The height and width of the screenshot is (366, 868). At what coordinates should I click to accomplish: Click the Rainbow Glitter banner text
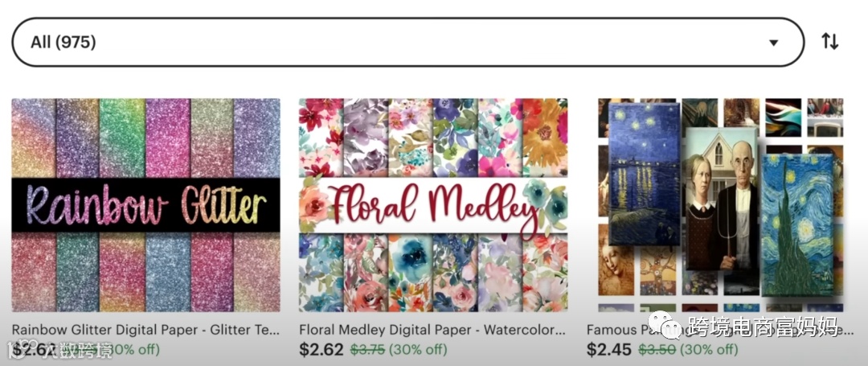[145, 205]
